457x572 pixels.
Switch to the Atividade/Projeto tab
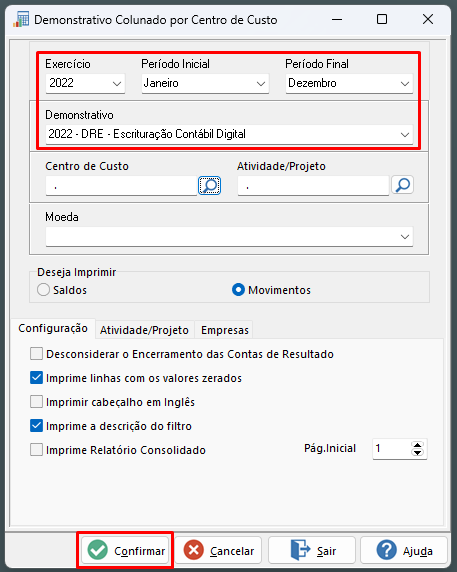coord(144,330)
